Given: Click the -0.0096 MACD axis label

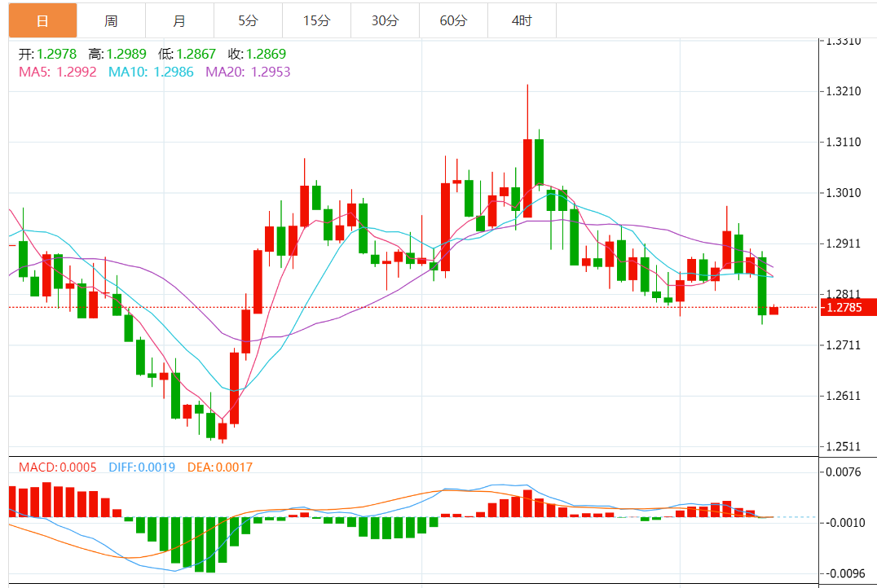Looking at the screenshot, I should pyautogui.click(x=845, y=573).
